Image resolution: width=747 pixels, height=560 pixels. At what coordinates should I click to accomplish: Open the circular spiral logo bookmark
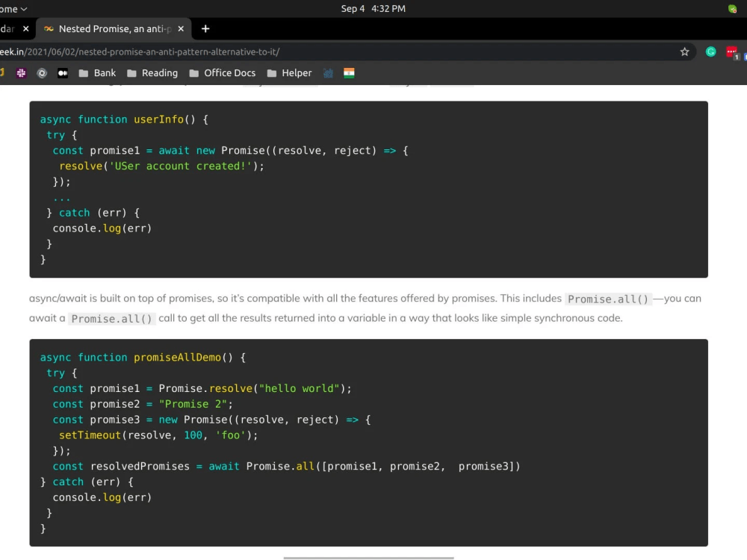(x=42, y=72)
